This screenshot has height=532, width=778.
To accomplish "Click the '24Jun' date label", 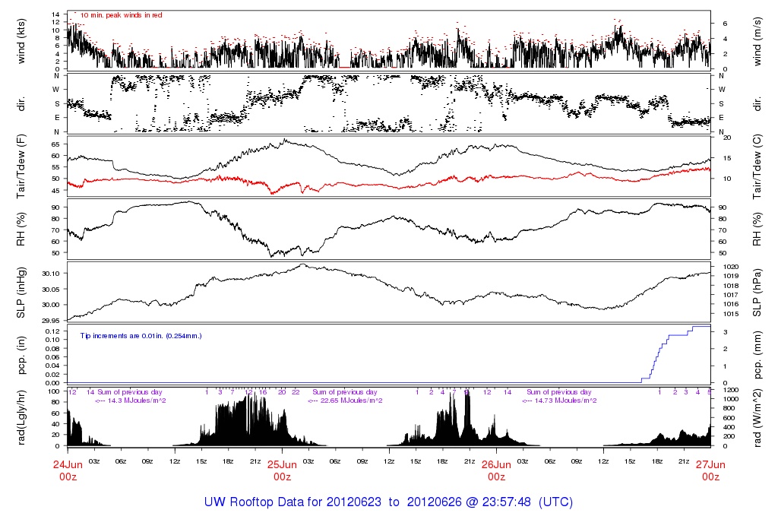I will tap(68, 465).
